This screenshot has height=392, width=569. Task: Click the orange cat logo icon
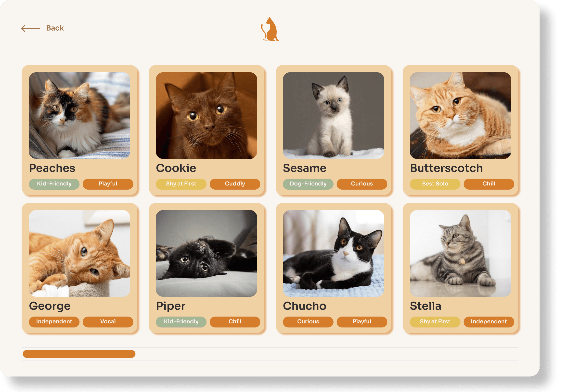[x=270, y=29]
